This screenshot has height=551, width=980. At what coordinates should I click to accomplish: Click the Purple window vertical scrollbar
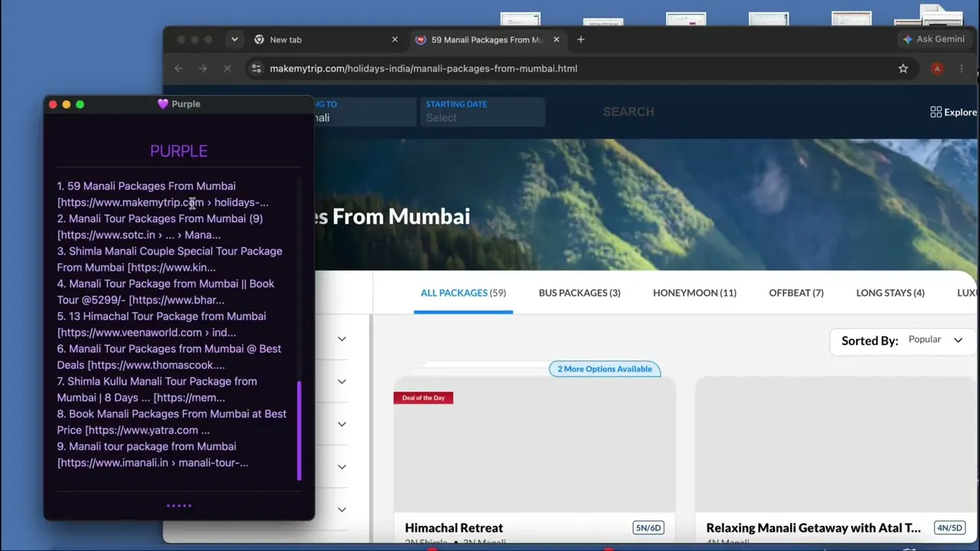[299, 430]
